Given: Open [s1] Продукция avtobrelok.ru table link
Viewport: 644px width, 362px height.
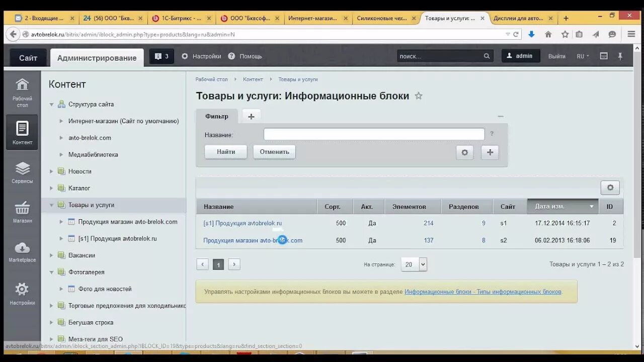Looking at the screenshot, I should tap(243, 223).
